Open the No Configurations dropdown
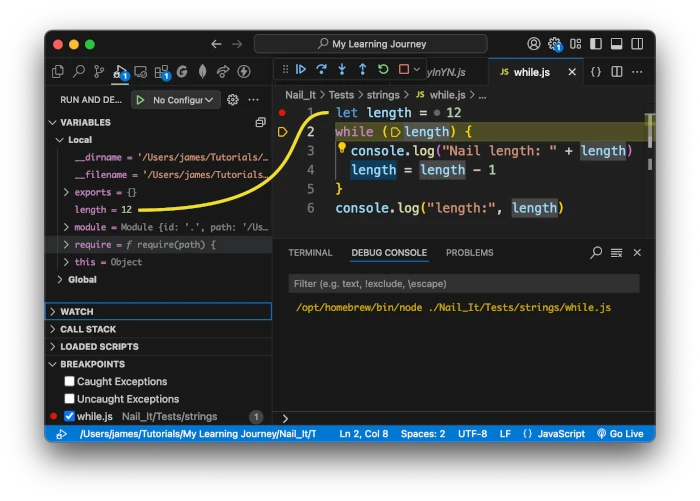 point(183,100)
